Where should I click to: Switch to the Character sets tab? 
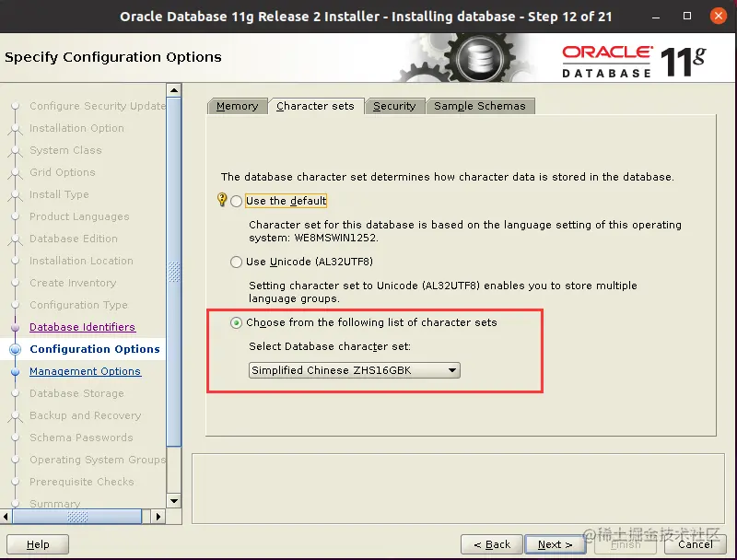click(x=315, y=106)
